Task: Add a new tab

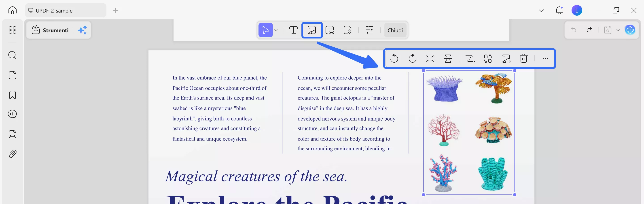Action: click(116, 11)
